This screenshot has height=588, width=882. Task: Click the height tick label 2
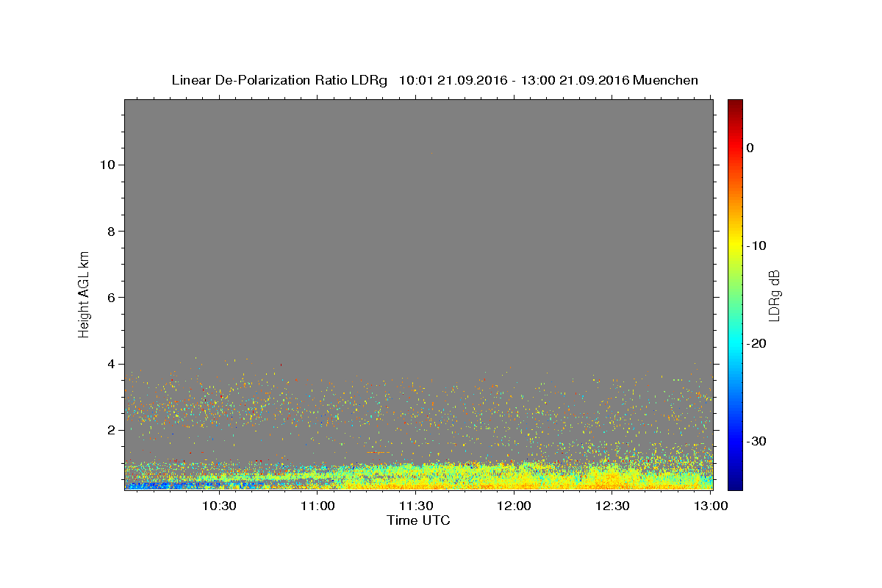point(111,430)
